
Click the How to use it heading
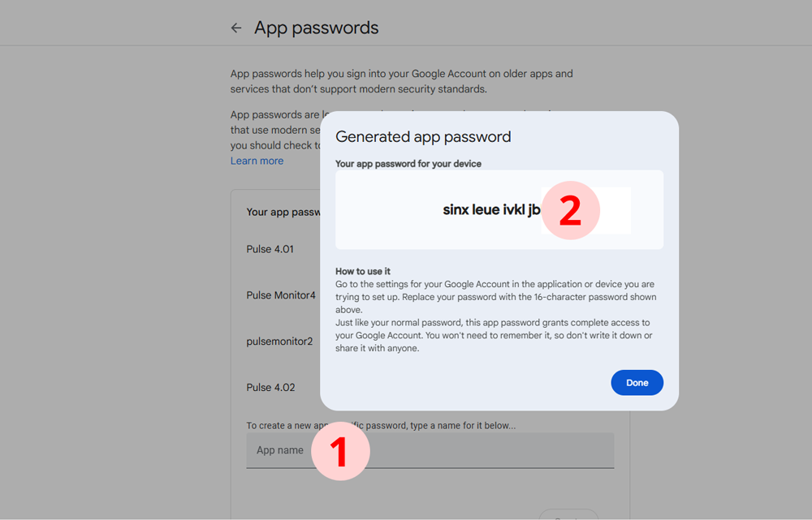362,271
